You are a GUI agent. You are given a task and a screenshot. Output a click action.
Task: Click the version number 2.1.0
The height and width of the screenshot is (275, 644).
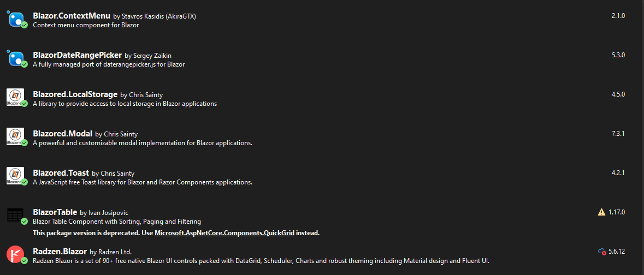[618, 16]
